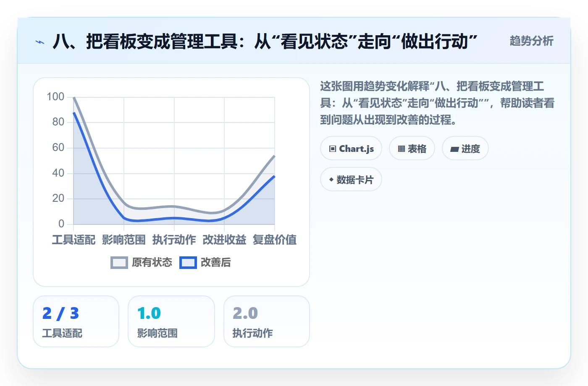The height and width of the screenshot is (386, 588).
Task: Click the 进度 progress bar icon
Action: (x=454, y=149)
